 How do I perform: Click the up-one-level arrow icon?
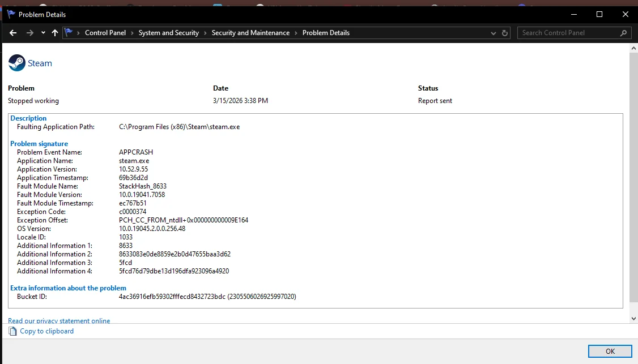pyautogui.click(x=54, y=33)
